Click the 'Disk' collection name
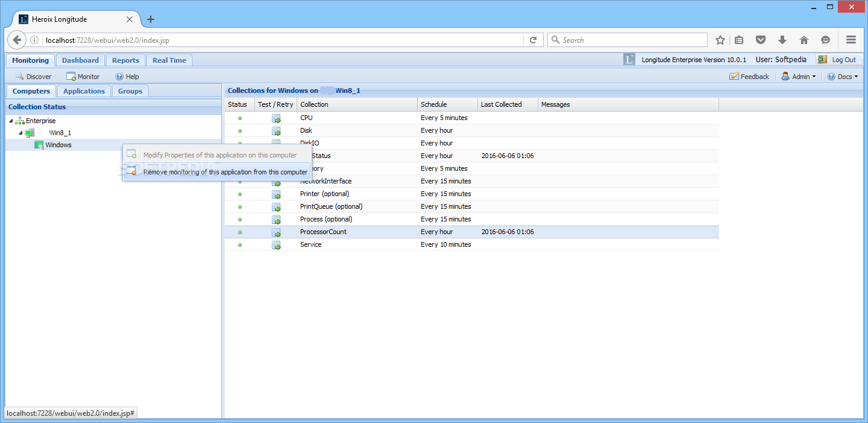868x423 pixels. 306,131
